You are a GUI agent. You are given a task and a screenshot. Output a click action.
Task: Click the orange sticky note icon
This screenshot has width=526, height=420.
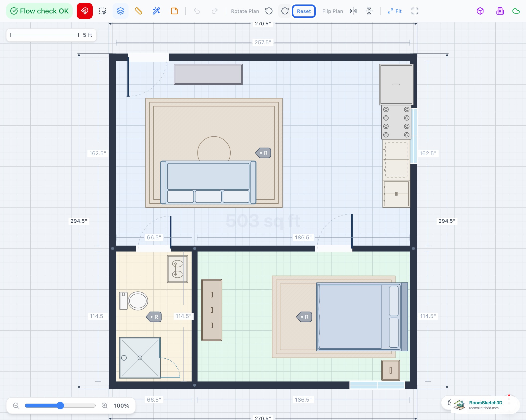174,11
